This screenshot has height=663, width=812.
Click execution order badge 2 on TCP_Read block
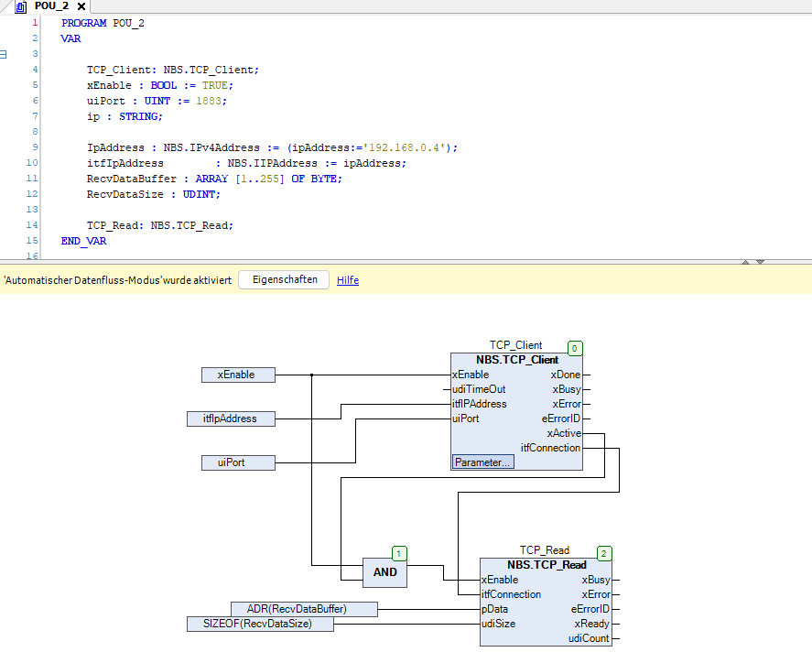coord(604,554)
